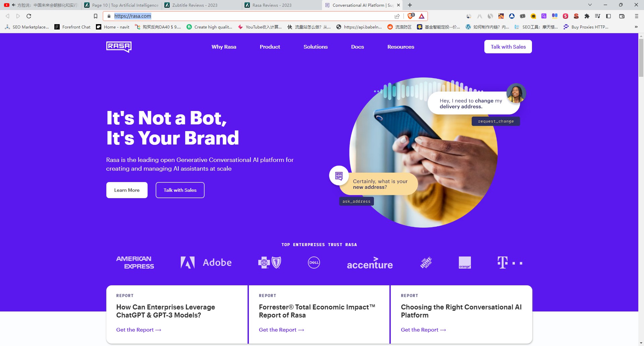Click the orange landscape extension icon
This screenshot has height=346, width=644.
point(501,16)
